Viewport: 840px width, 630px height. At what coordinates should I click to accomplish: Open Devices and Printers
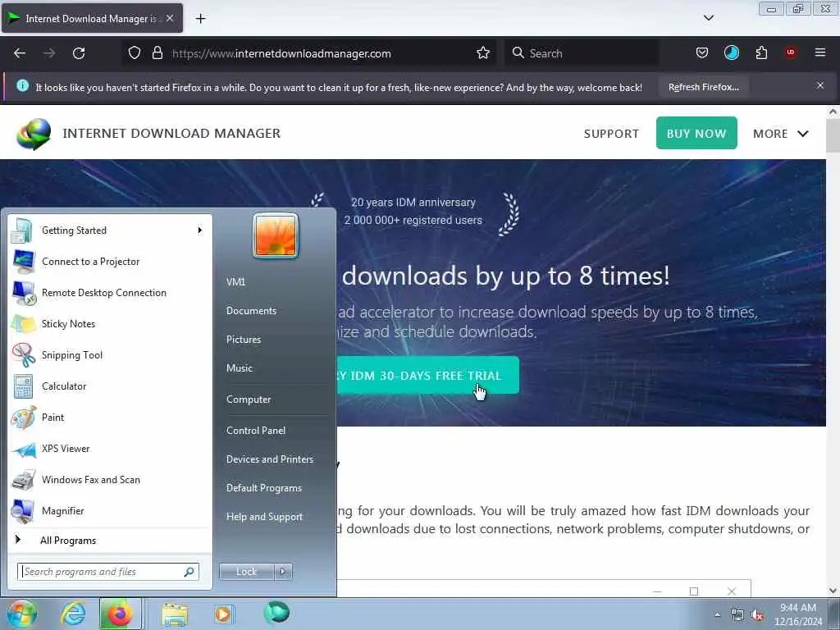[269, 459]
